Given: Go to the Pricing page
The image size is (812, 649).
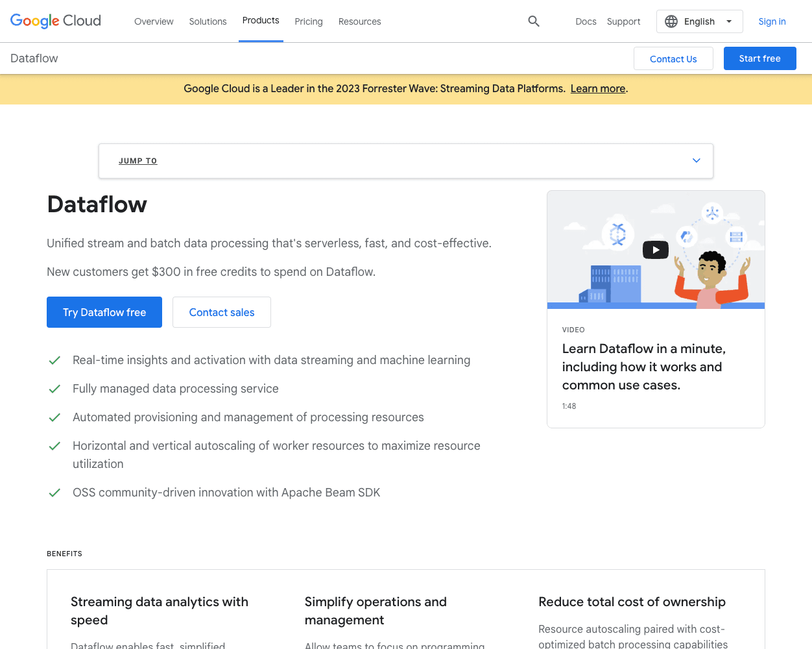Looking at the screenshot, I should 309,21.
